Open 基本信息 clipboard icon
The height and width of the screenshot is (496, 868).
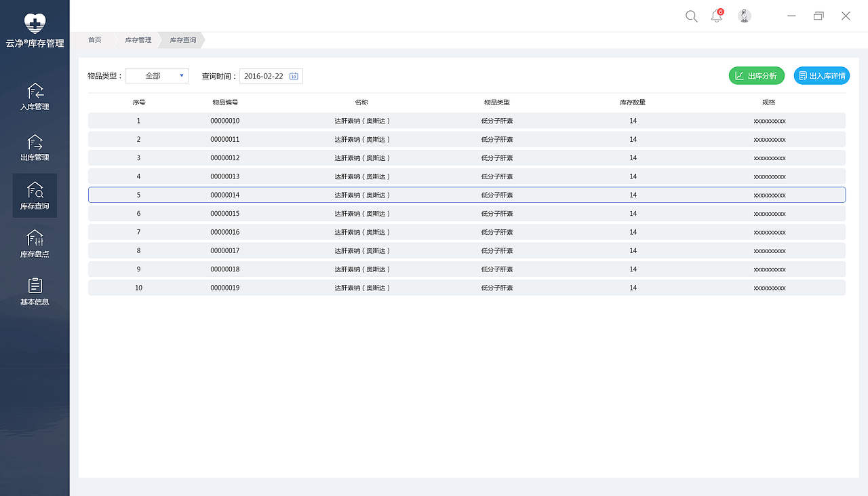click(35, 286)
